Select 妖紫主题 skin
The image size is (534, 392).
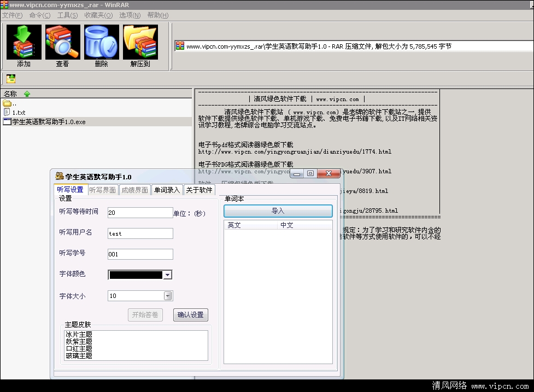pyautogui.click(x=79, y=341)
